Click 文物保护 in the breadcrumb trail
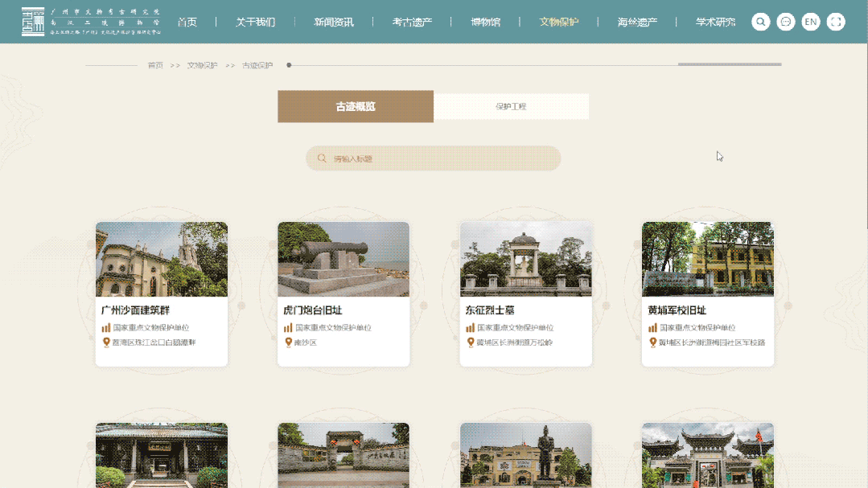The width and height of the screenshot is (868, 488). [202, 65]
